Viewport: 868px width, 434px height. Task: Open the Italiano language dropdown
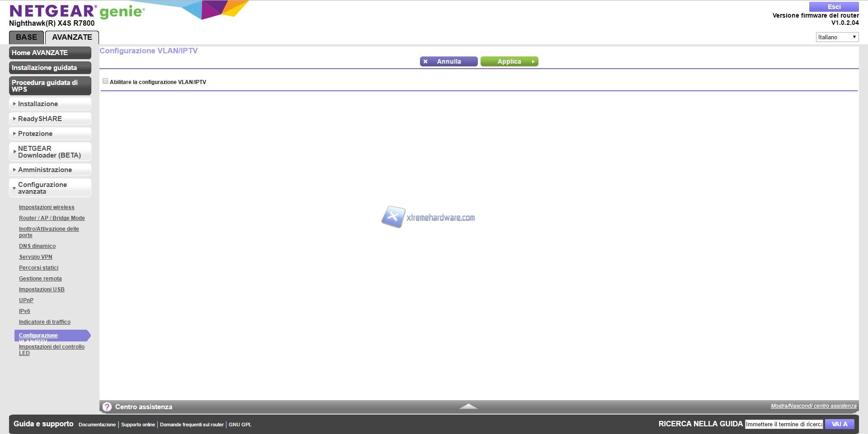837,37
